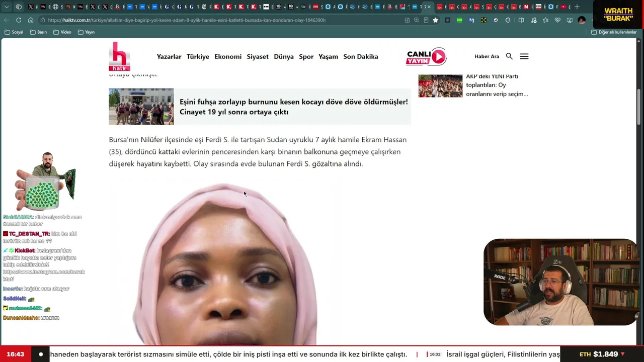The width and height of the screenshot is (644, 362).
Task: Open the browser extensions puzzle icon
Action: coord(508,20)
